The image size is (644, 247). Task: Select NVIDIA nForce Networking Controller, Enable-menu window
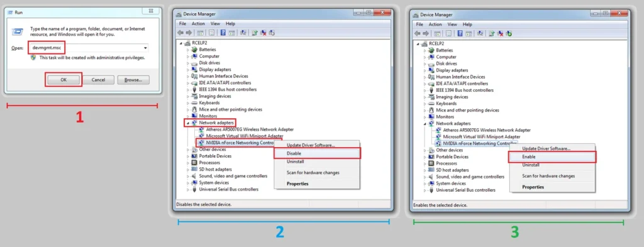coord(480,143)
